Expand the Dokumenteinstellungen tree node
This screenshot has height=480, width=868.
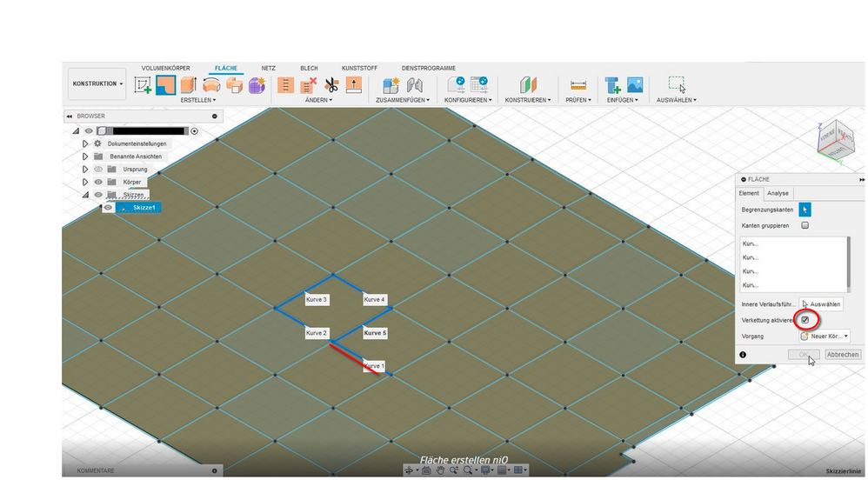click(x=84, y=143)
